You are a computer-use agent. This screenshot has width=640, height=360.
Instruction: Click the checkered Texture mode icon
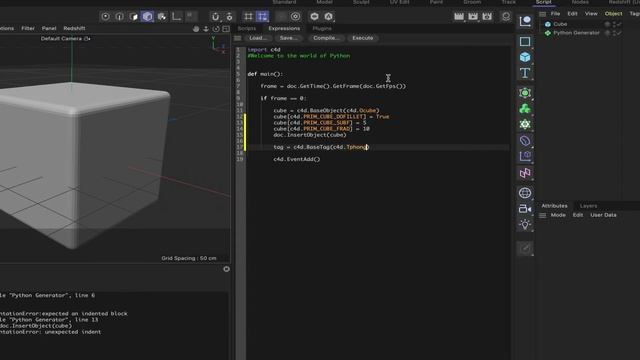click(x=162, y=16)
